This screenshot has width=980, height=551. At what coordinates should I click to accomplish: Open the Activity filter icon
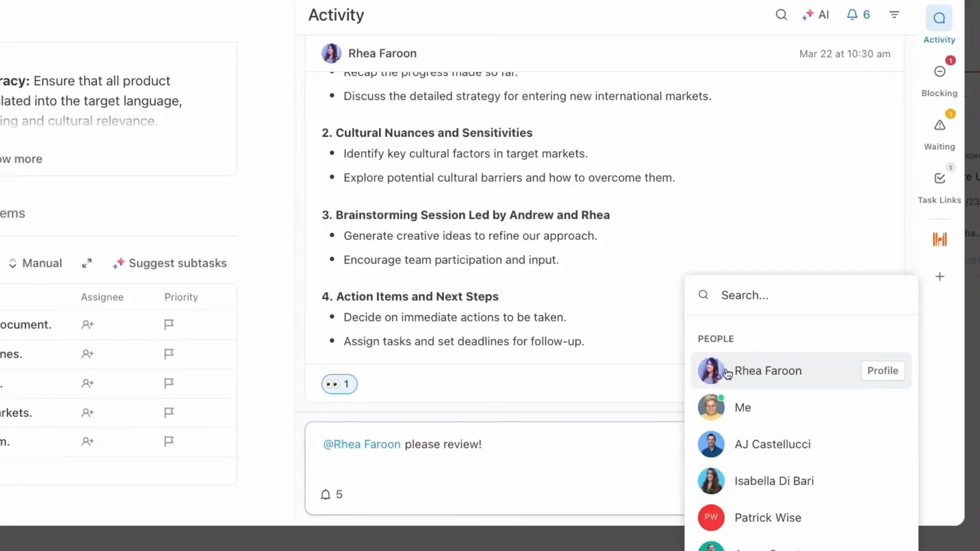(894, 15)
